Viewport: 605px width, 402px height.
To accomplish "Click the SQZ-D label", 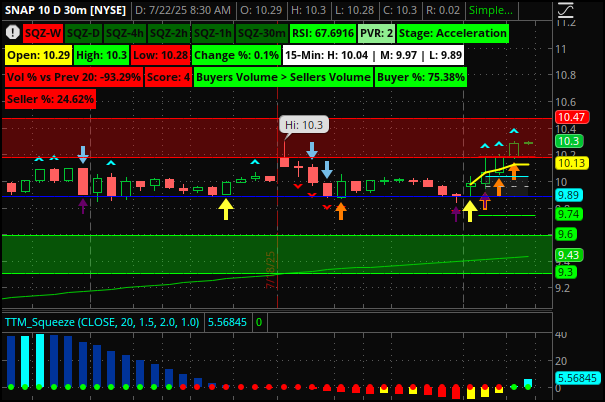I will (x=83, y=33).
